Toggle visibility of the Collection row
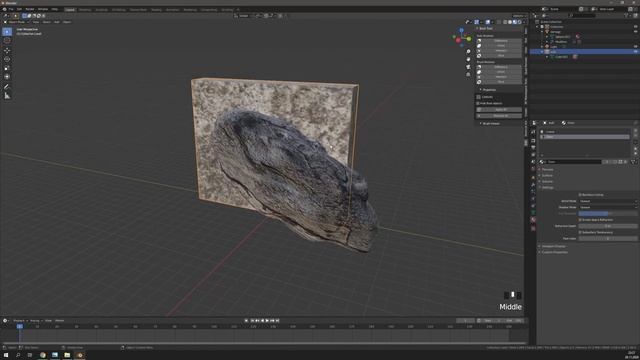 coord(636,27)
